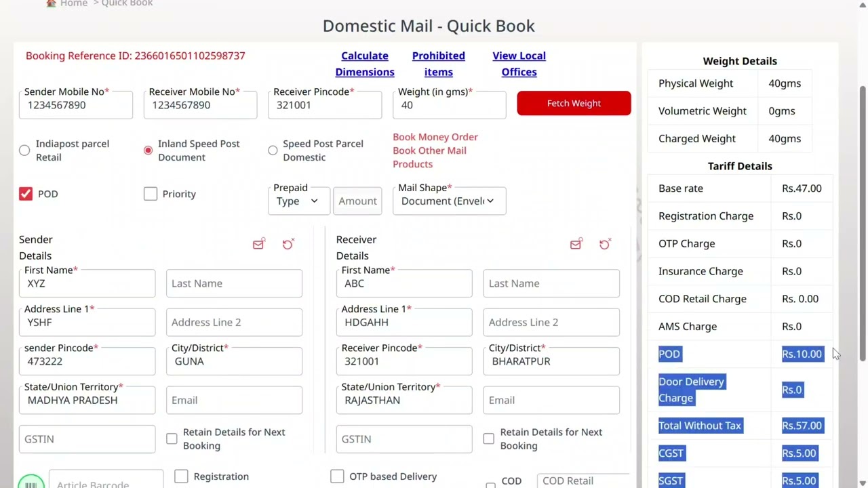The image size is (868, 488).
Task: Click sender City/District field GUNA
Action: (234, 361)
